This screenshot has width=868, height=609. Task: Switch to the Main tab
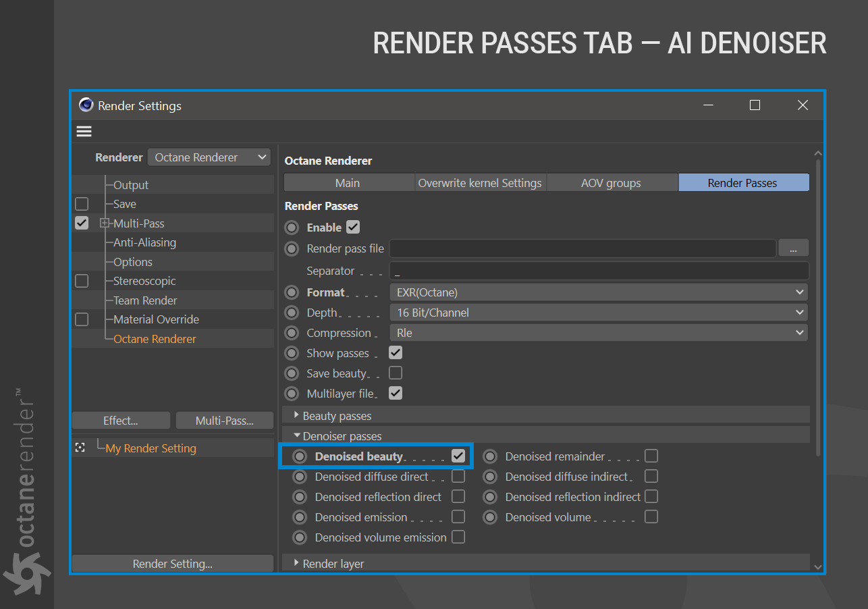[348, 183]
